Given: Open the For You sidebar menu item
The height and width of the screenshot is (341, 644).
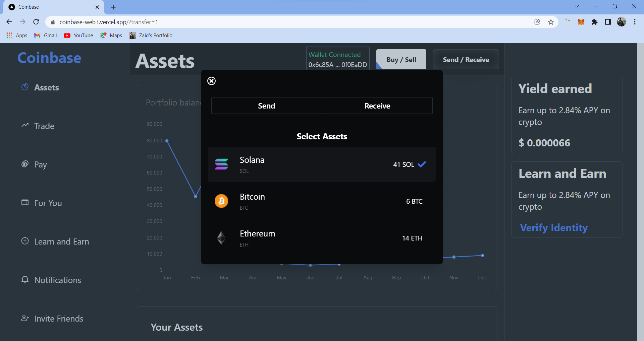Looking at the screenshot, I should pos(48,203).
